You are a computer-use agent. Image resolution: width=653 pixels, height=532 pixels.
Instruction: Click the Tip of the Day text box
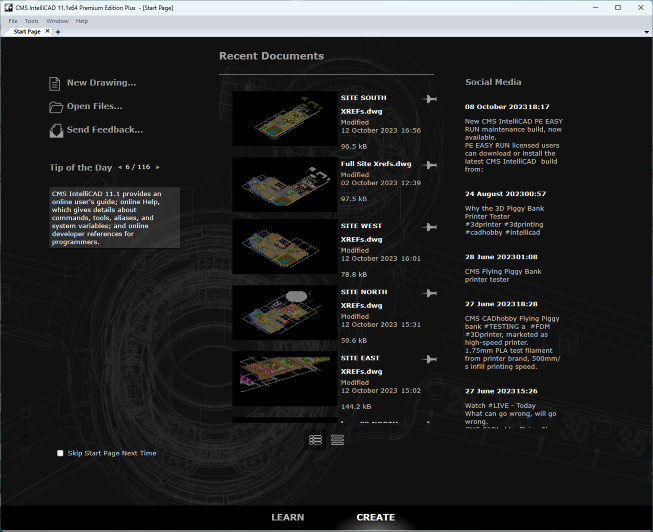115,217
